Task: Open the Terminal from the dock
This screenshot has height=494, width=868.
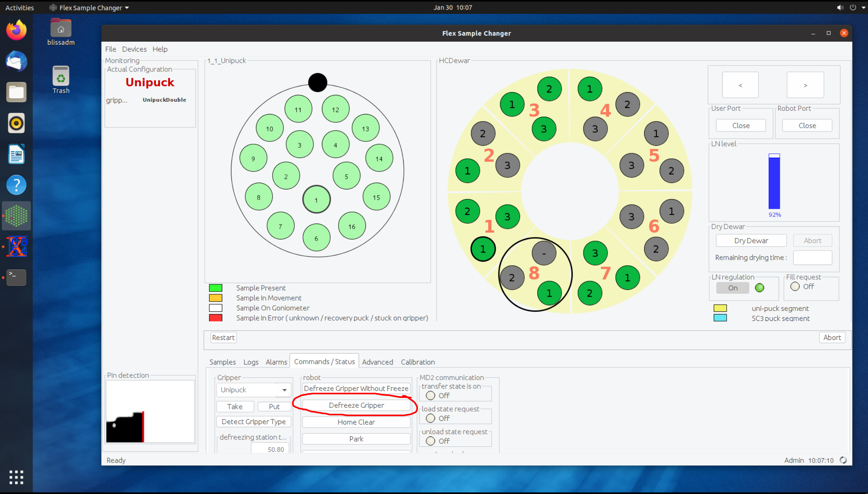Action: click(x=16, y=277)
